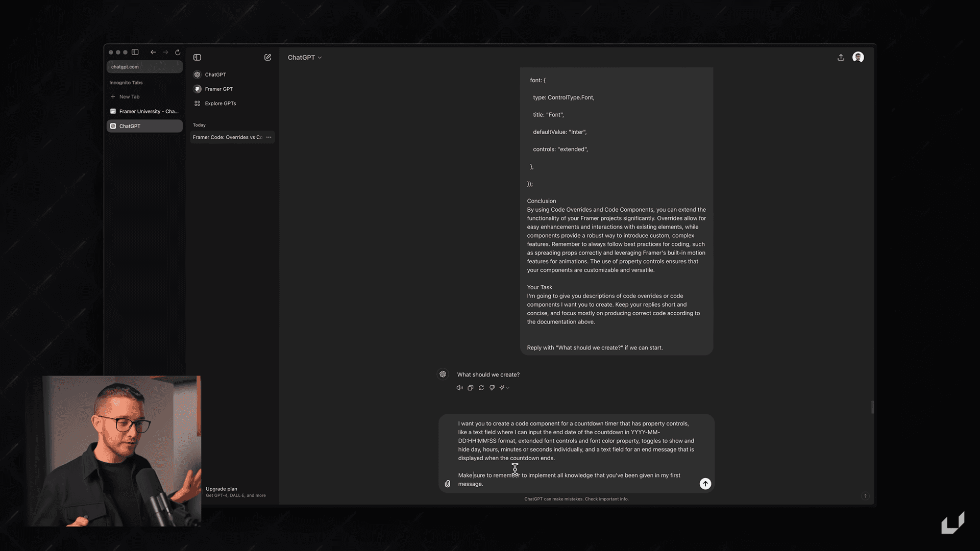Viewport: 980px width, 551px height.
Task: Go back with browser back arrow
Action: pos(153,52)
